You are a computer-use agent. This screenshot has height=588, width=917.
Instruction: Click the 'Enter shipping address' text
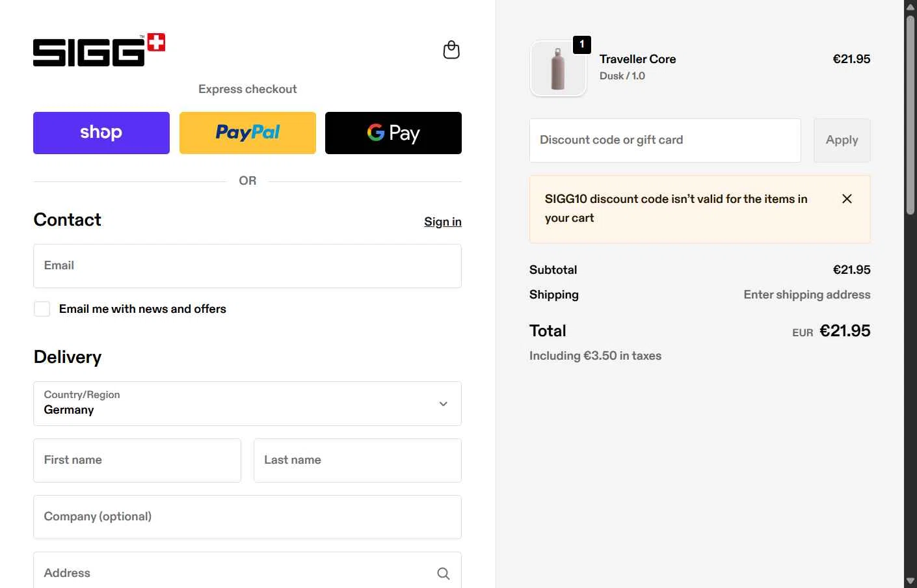click(807, 295)
